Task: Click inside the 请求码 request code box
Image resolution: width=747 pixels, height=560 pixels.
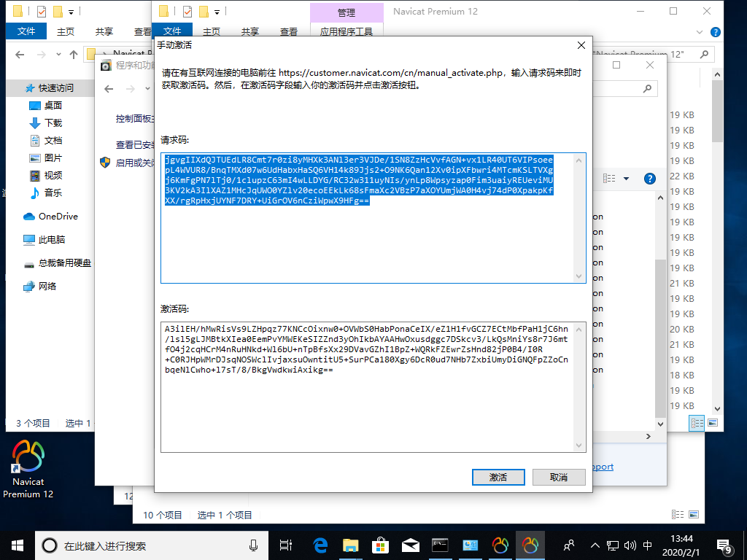Action: (373, 218)
